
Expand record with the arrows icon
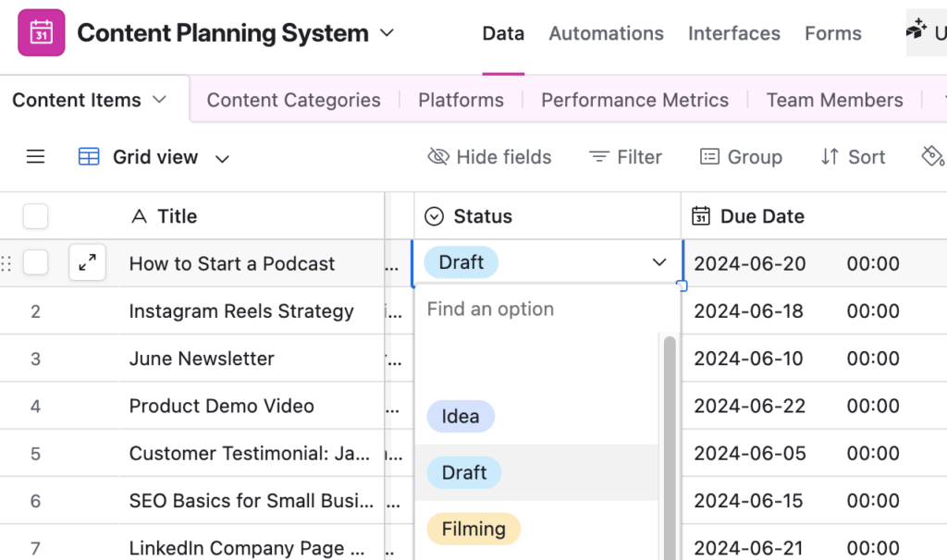click(x=88, y=263)
